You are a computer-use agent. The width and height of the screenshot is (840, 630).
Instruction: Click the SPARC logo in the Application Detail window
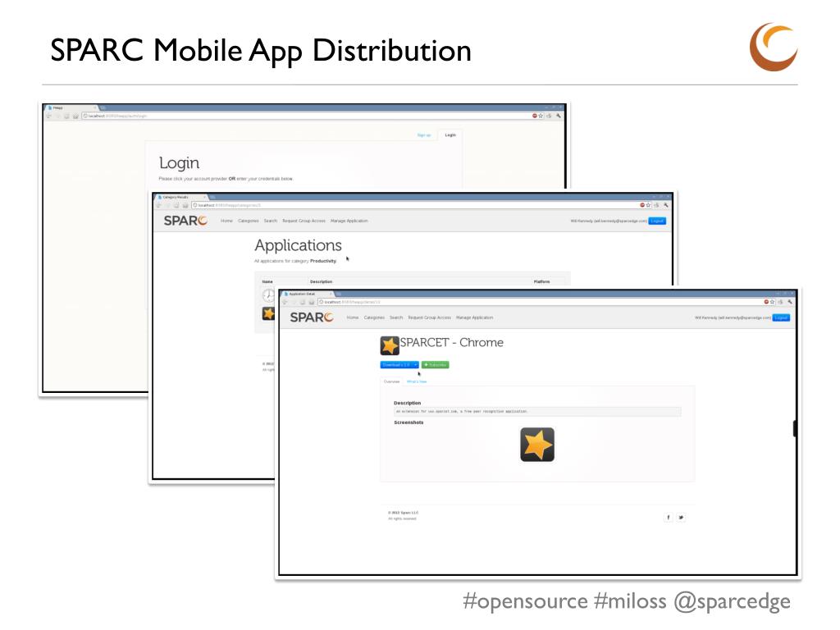(x=311, y=317)
